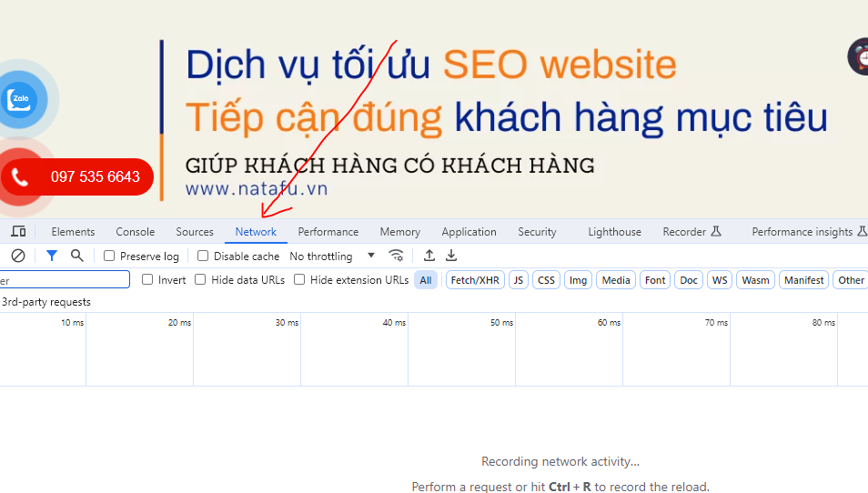
Task: Filter requests by Fetch/XHR
Action: click(x=475, y=280)
